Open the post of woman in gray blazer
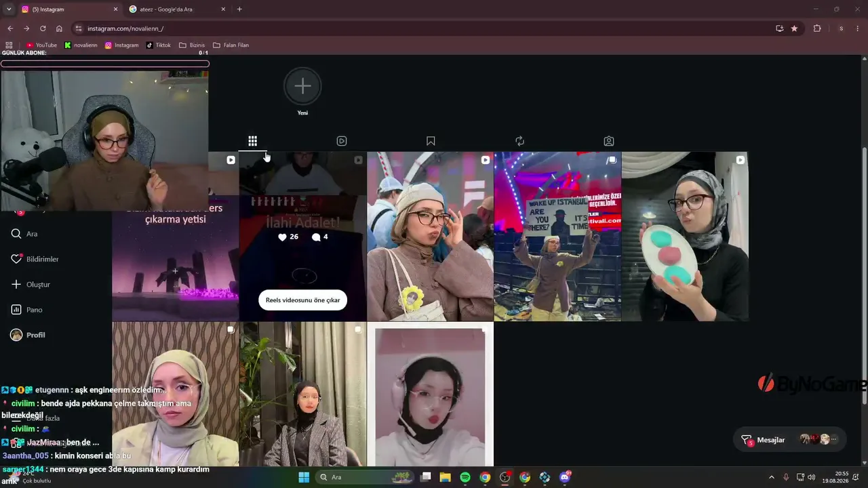Viewport: 868px width, 488px height. (302, 394)
